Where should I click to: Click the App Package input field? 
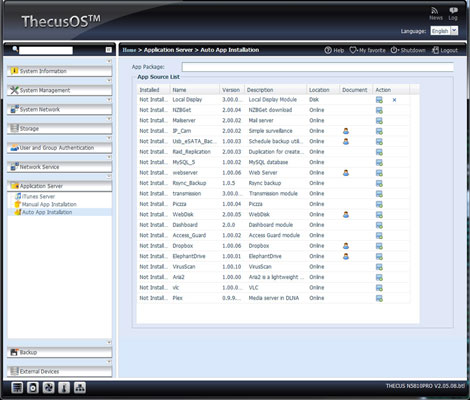[318, 67]
